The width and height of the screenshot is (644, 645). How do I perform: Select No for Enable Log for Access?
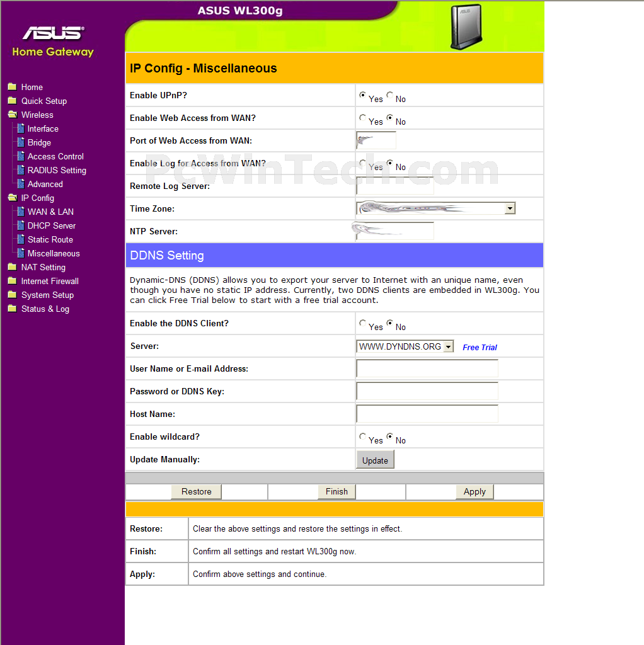coord(389,163)
